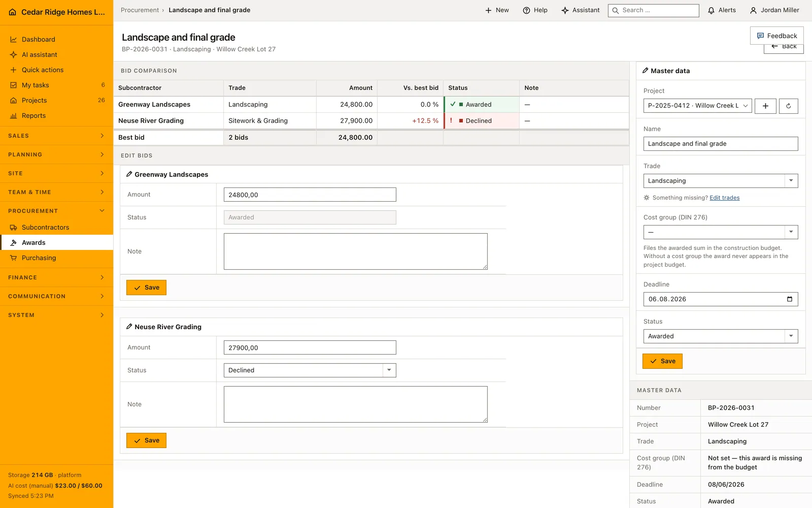This screenshot has width=812, height=508.
Task: Click the disabled Awarded status field
Action: click(x=310, y=217)
